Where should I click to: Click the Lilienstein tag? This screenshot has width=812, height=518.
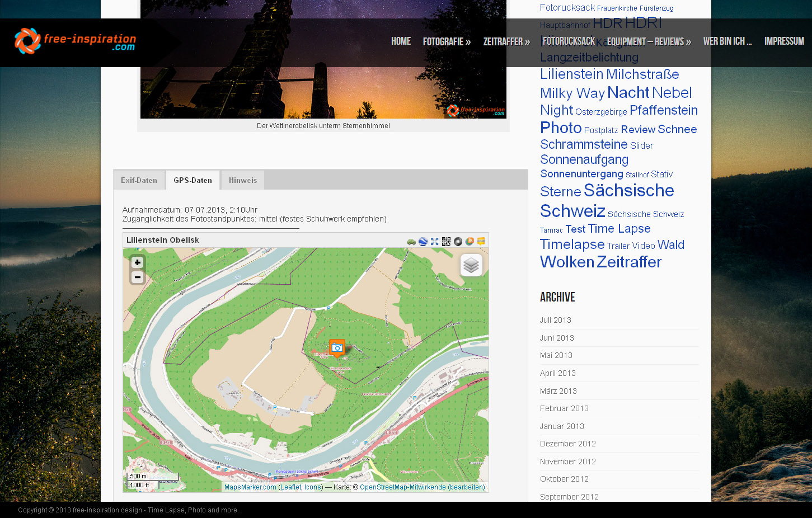571,74
